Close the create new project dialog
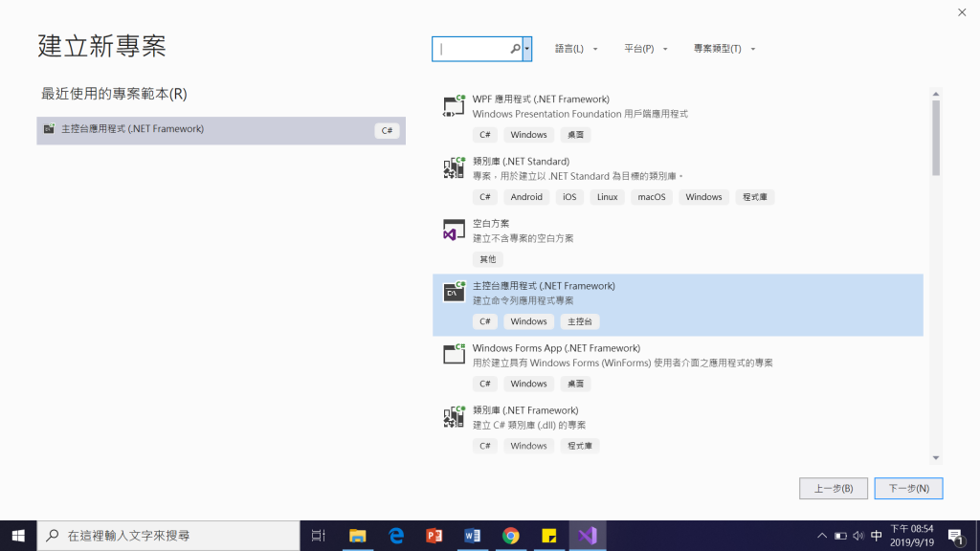 click(x=962, y=12)
